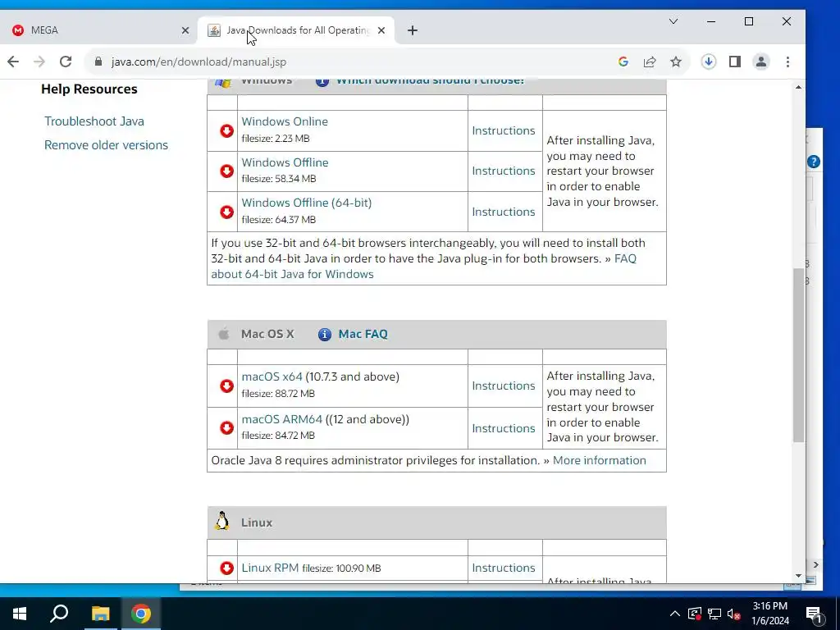840x630 pixels.
Task: Click the muted volume icon in the tray
Action: [734, 614]
